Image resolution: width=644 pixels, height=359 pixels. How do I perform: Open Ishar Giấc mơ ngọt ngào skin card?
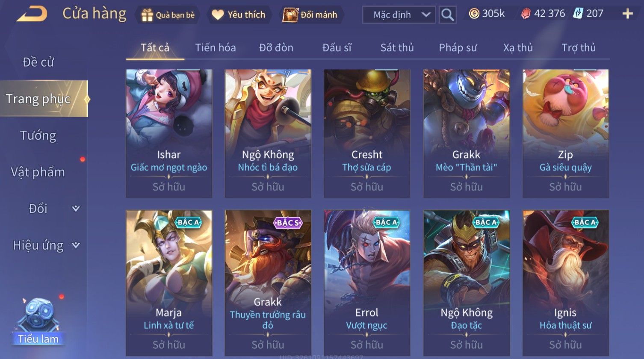[x=169, y=133]
